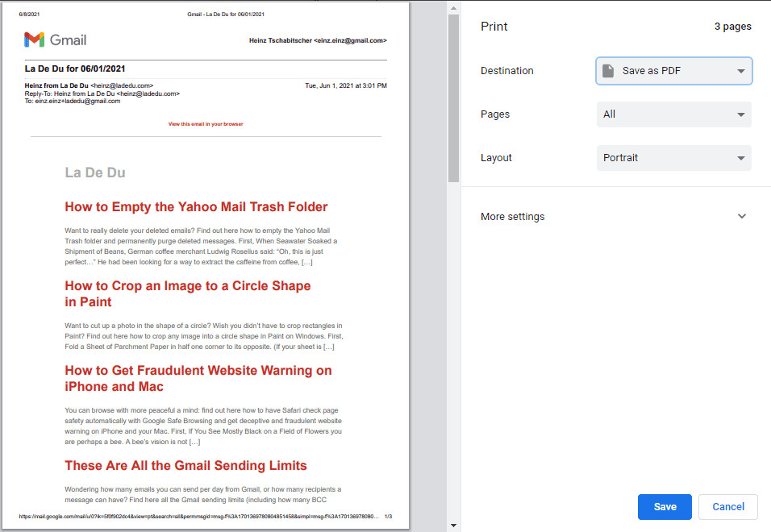Click the preview scrollbar up arrow
771x532 pixels.
point(453,8)
